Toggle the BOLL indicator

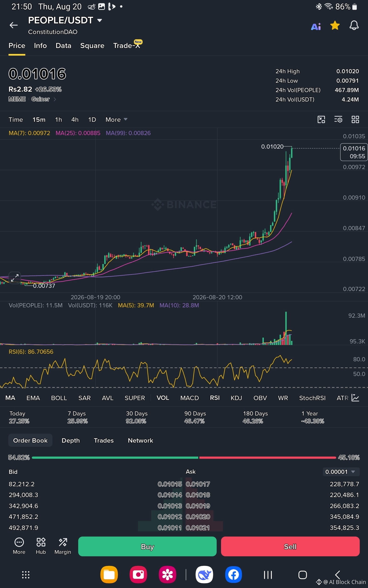pyautogui.click(x=59, y=398)
